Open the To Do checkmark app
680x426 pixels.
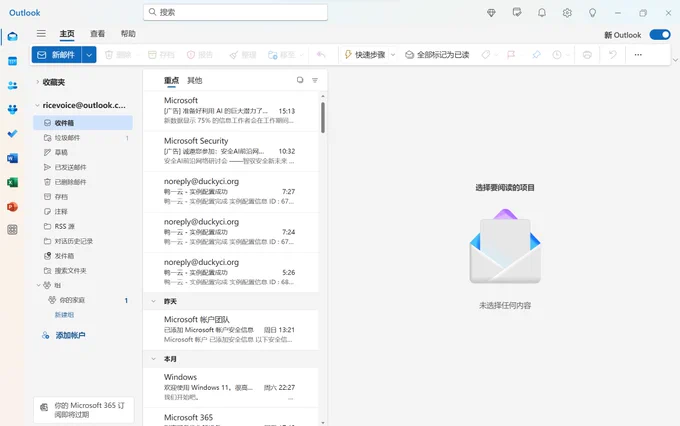tap(13, 134)
